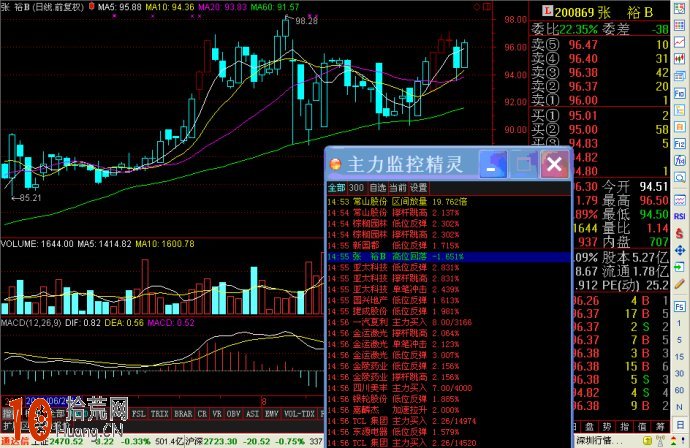This screenshot has width=690, height=448.
Task: Select the 14:56 一汽夏利 主力买入 row
Action: tap(448, 322)
